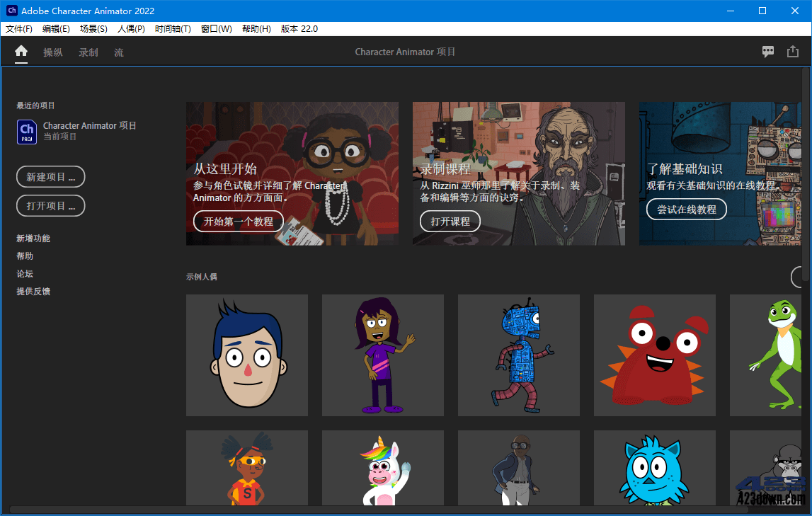
Task: Start the first tutorial via 开始第一个教程
Action: (239, 221)
